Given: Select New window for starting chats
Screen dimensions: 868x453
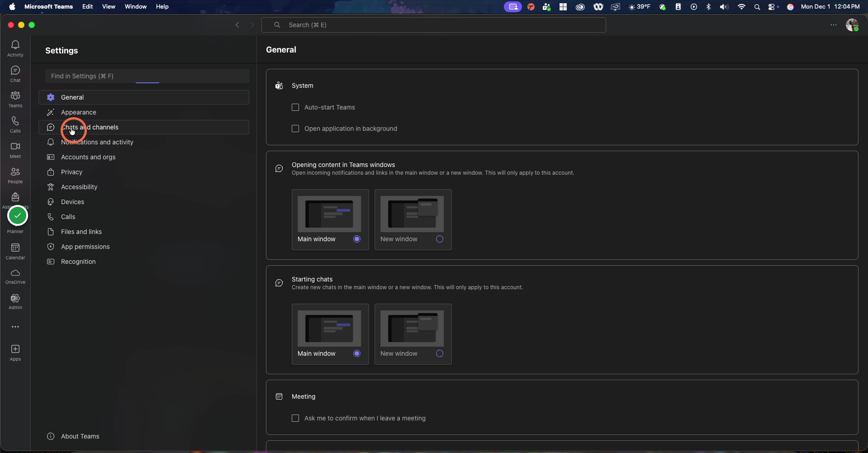Looking at the screenshot, I should click(x=413, y=334).
